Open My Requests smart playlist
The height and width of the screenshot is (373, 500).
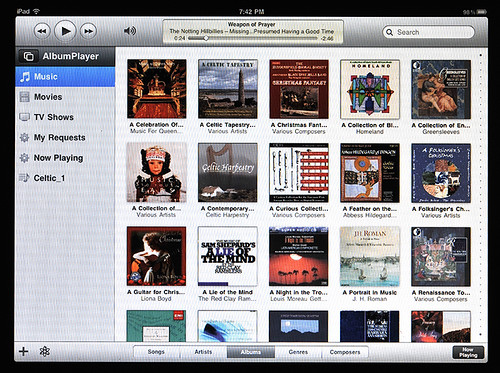pos(65,138)
